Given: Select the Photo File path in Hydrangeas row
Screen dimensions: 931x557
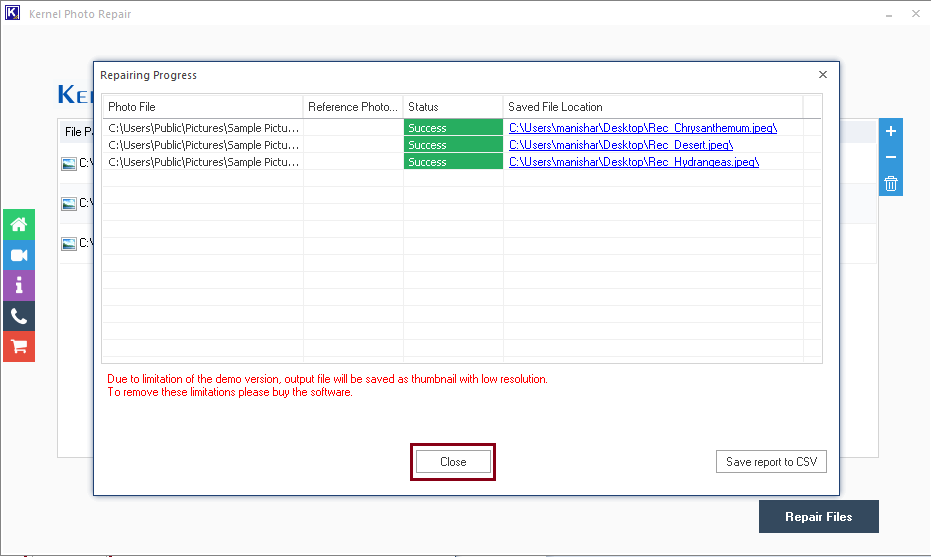Looking at the screenshot, I should click(203, 162).
